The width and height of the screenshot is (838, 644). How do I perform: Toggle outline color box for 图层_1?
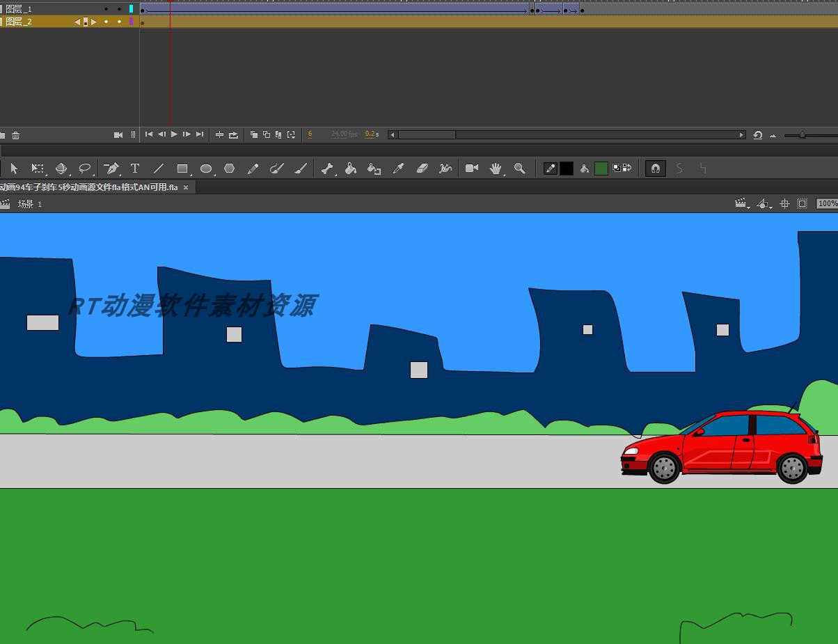click(131, 9)
